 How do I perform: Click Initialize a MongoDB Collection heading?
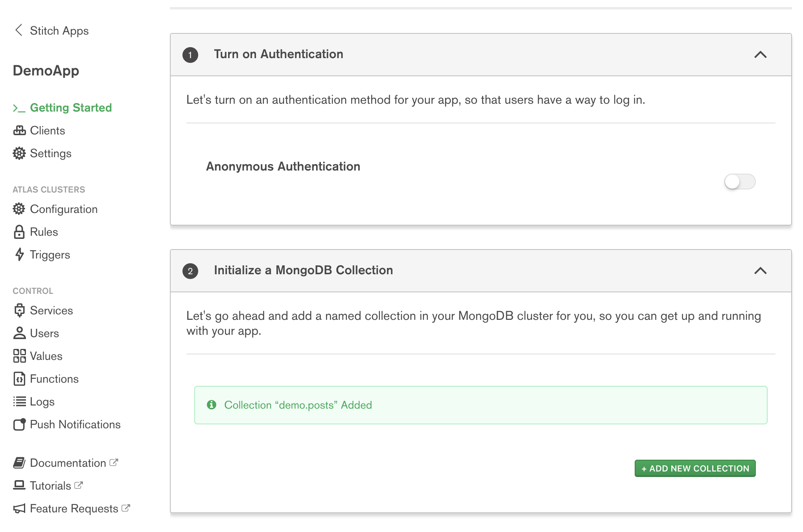pos(303,270)
